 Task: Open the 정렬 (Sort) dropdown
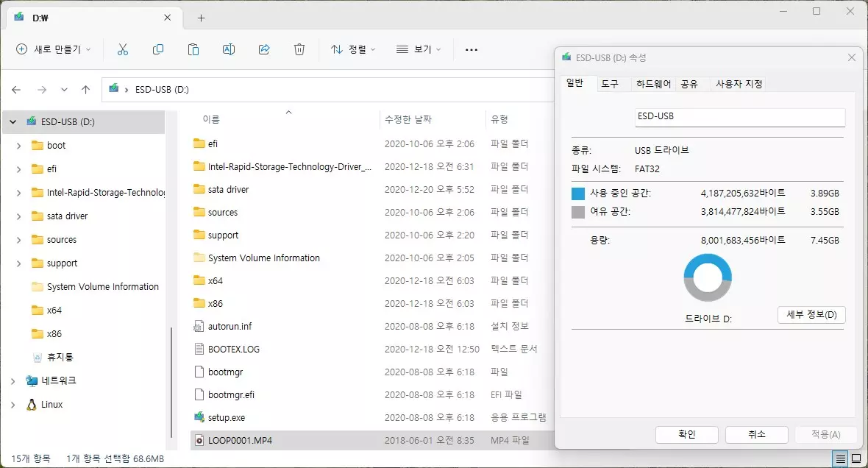point(351,49)
